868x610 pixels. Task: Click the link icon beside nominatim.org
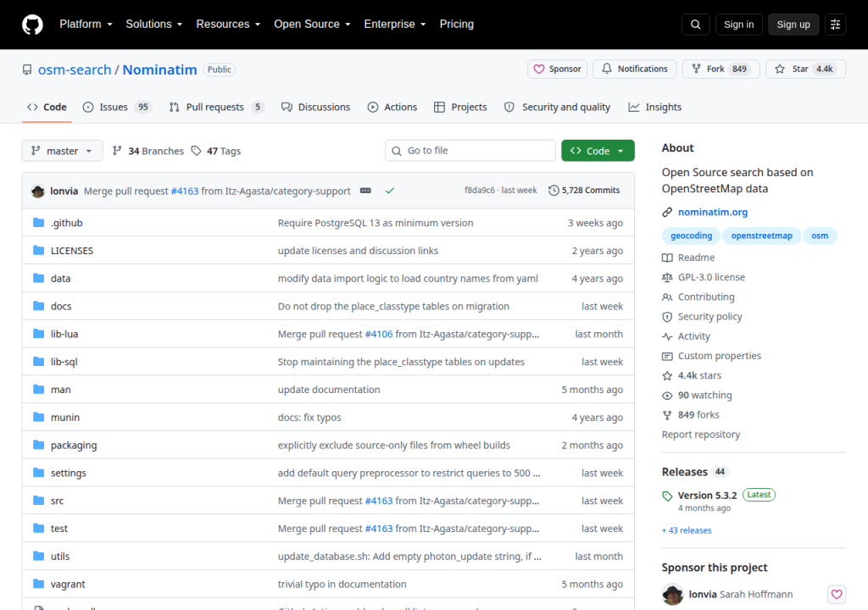667,212
